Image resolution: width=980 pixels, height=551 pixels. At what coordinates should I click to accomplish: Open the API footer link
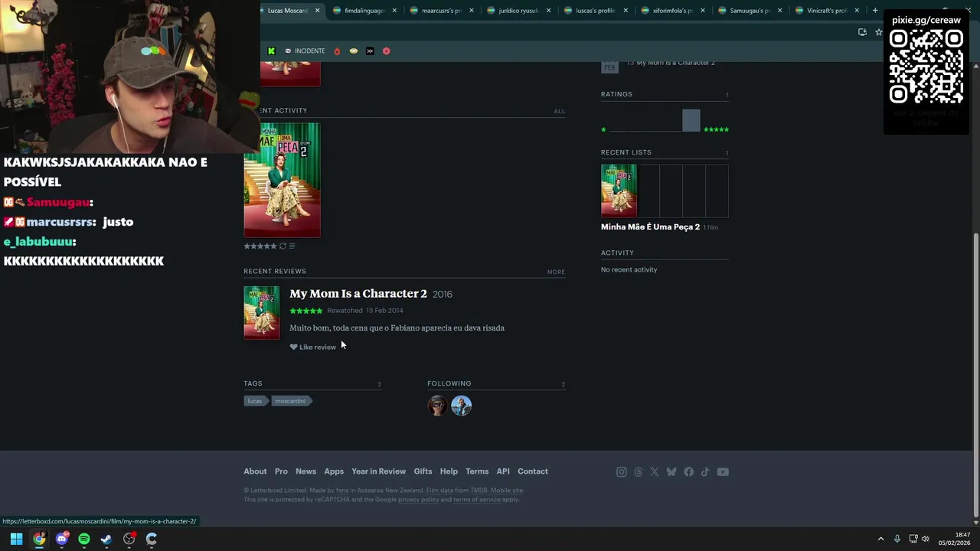coord(503,471)
